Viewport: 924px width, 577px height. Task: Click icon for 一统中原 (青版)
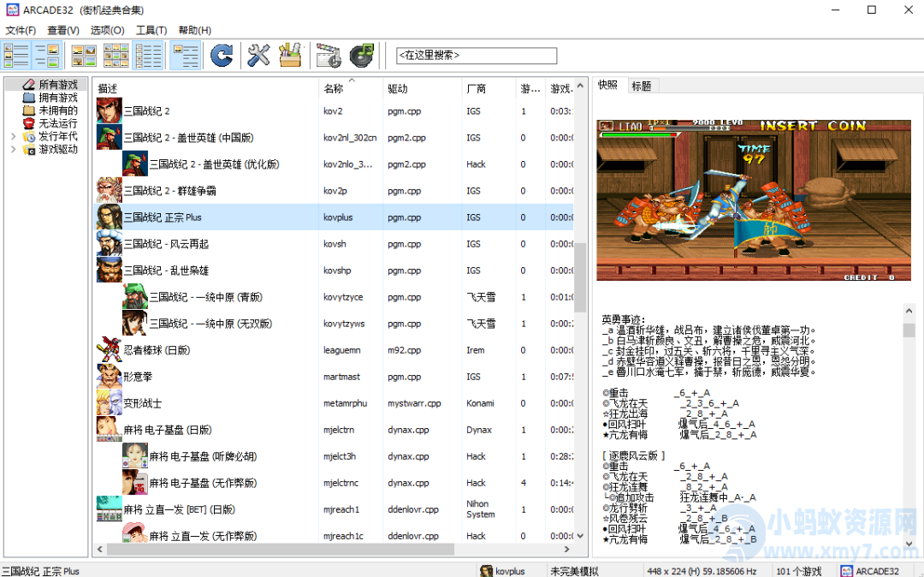pyautogui.click(x=135, y=296)
